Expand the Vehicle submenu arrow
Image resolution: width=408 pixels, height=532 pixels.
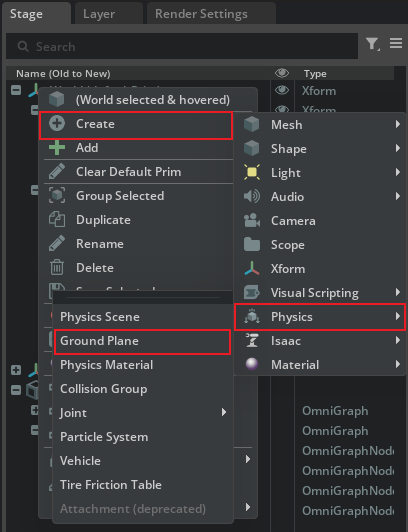248,460
